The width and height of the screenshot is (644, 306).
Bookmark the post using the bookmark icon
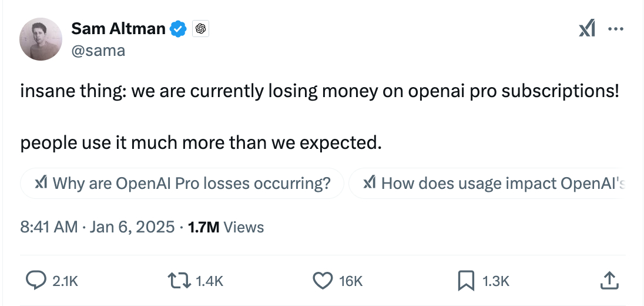pyautogui.click(x=465, y=281)
